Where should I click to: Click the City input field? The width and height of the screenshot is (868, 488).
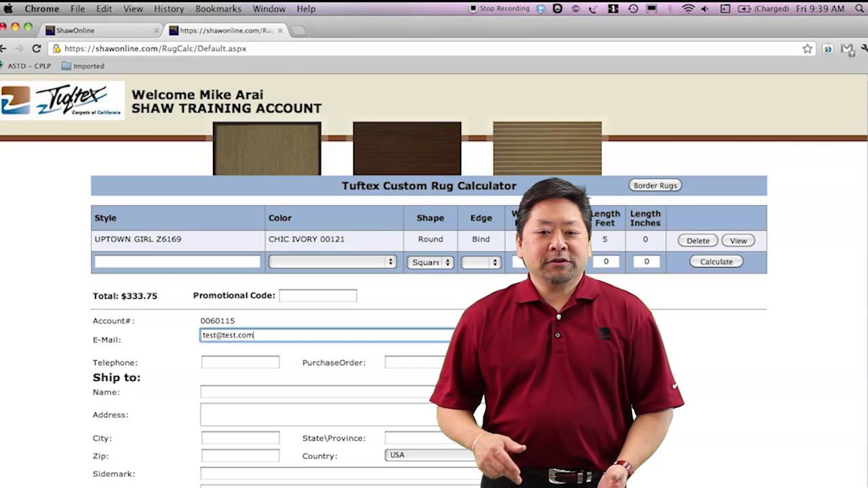click(x=240, y=438)
